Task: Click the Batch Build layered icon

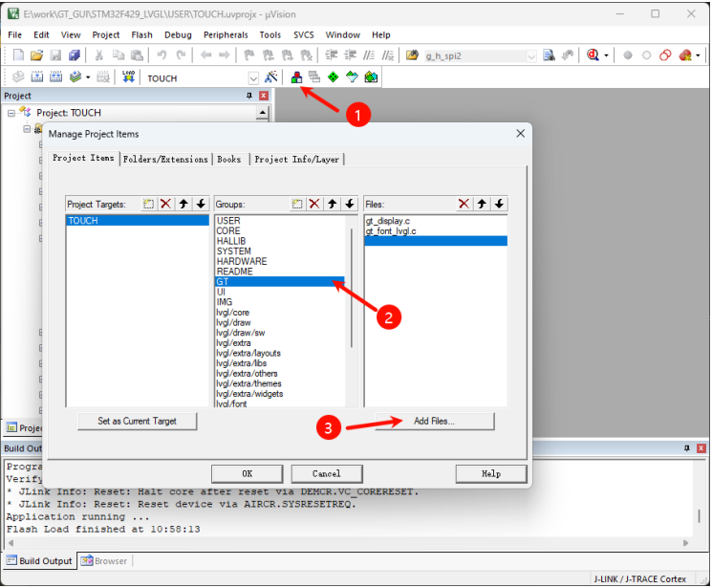Action: (x=76, y=77)
